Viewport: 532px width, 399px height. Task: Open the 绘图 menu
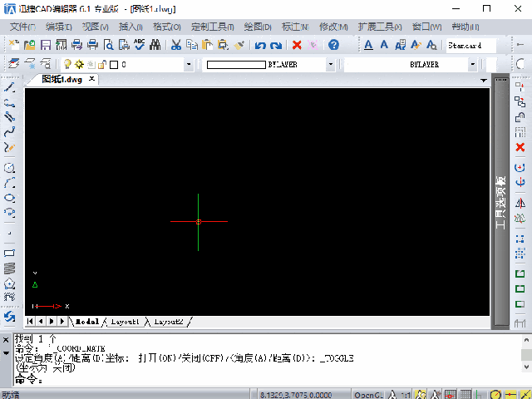click(x=258, y=27)
